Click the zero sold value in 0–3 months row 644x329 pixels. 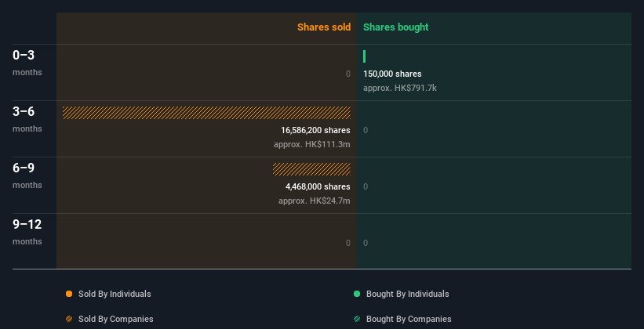(x=348, y=74)
